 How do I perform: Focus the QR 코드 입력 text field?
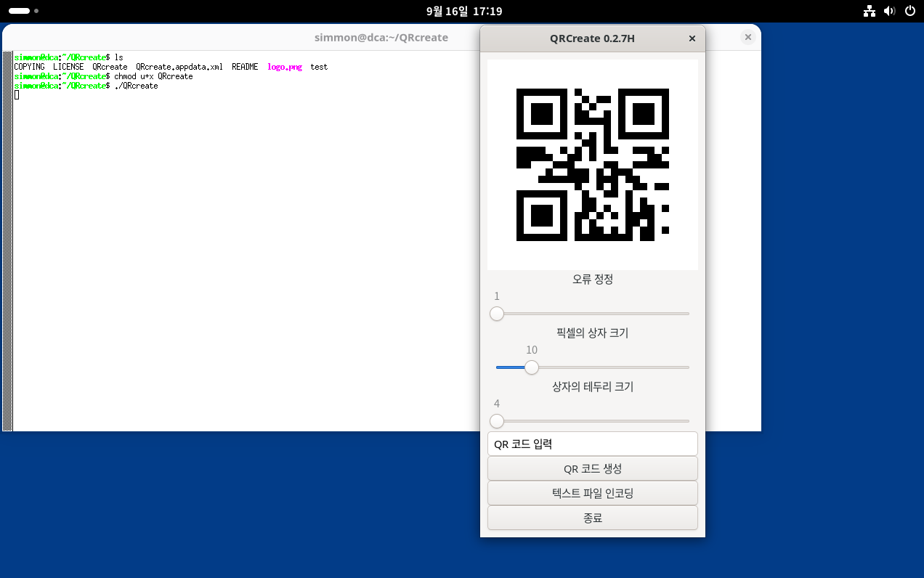click(x=592, y=444)
